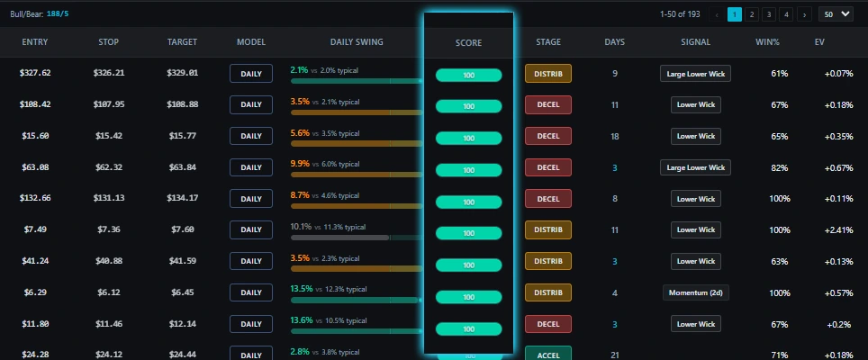Sort by WIN% column header
The image size is (868, 360).
[767, 42]
